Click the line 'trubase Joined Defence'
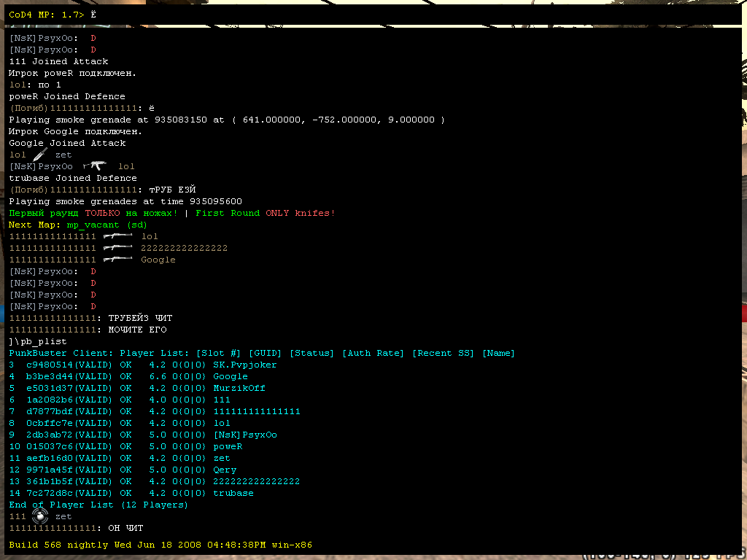Screen dimensions: 747x560 click(x=73, y=178)
